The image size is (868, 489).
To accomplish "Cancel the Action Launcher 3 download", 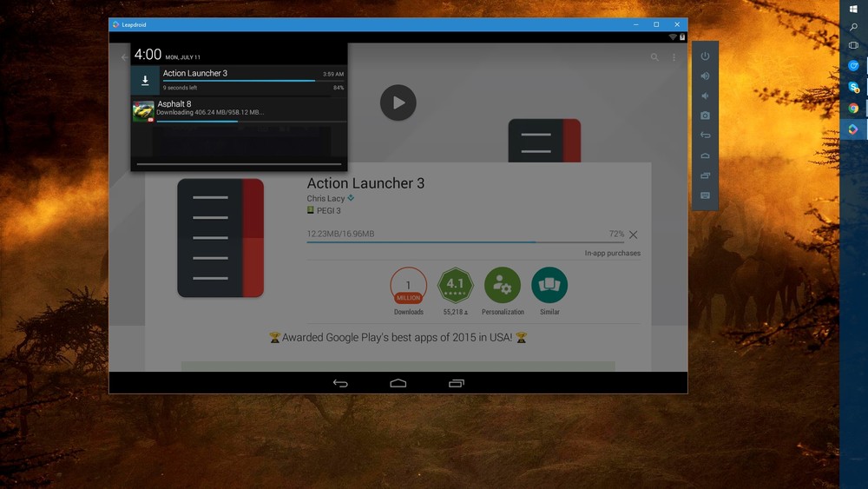I will (633, 235).
